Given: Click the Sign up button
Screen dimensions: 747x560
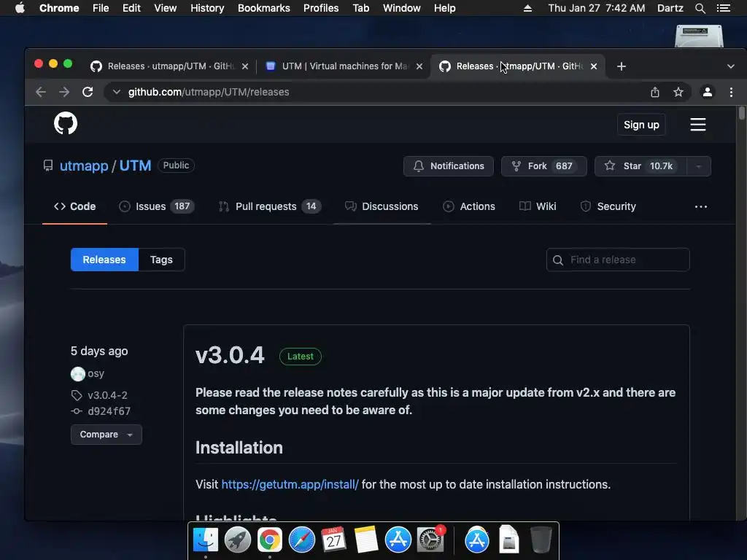Looking at the screenshot, I should click(x=641, y=125).
